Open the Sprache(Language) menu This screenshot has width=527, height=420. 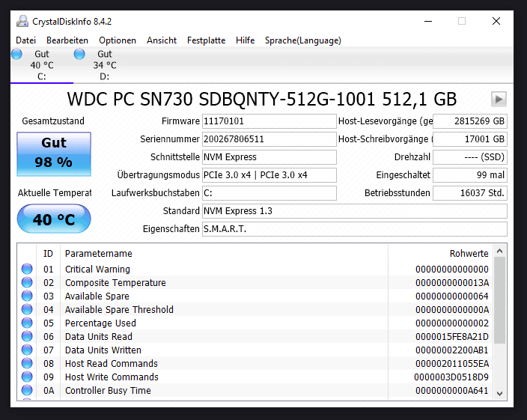tap(303, 40)
